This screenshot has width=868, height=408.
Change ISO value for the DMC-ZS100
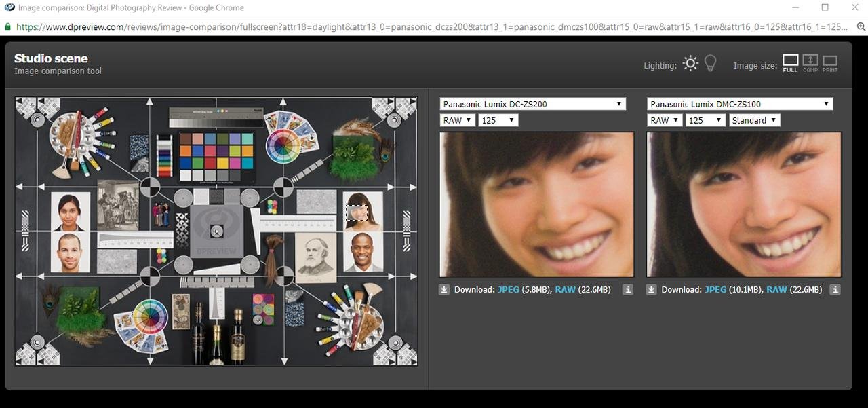tap(705, 119)
